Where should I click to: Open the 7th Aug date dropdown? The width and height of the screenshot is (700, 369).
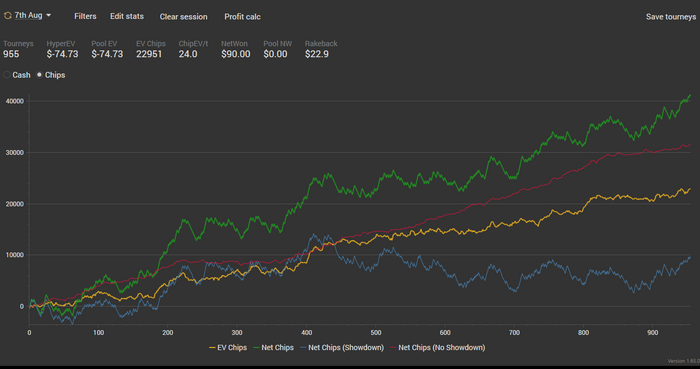coord(33,15)
